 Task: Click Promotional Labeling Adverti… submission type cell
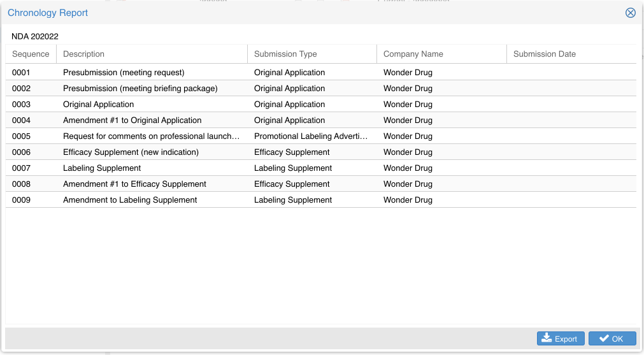pyautogui.click(x=311, y=136)
